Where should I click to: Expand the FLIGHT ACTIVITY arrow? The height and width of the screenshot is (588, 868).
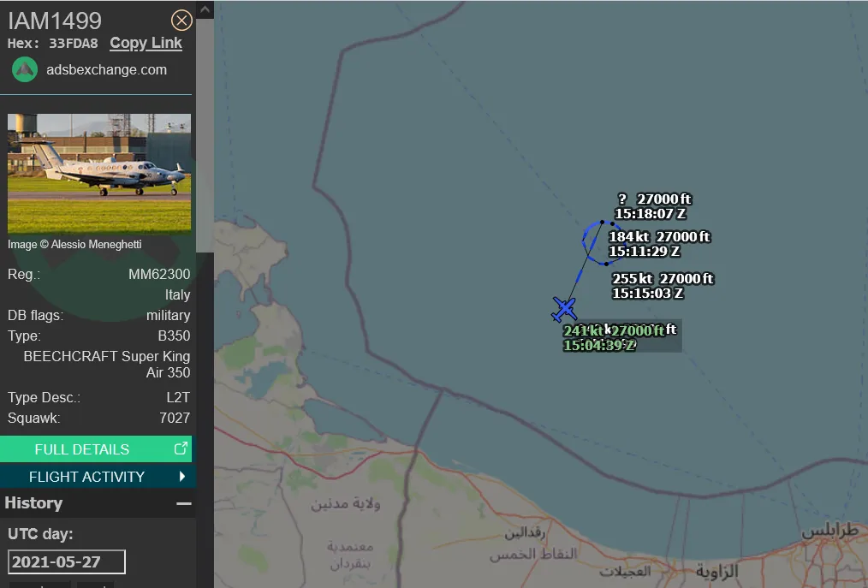tap(182, 476)
